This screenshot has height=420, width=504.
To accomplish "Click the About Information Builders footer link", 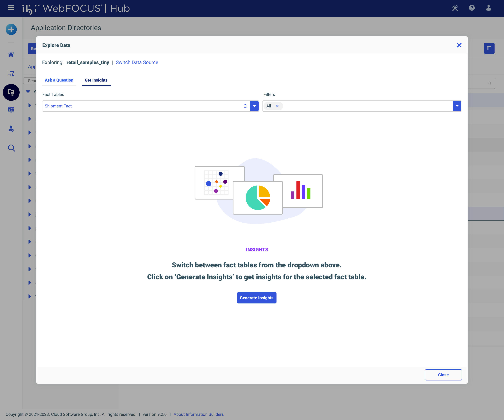I will coord(198,414).
